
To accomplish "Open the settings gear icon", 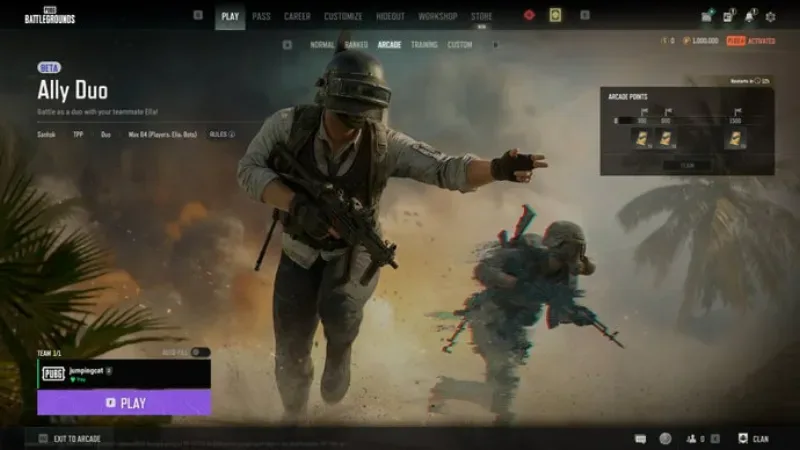I will point(770,17).
